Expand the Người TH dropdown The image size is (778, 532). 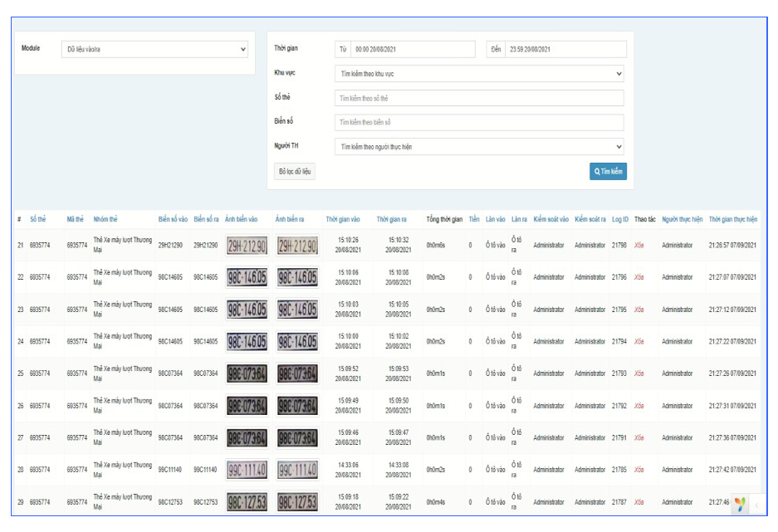tap(480, 148)
